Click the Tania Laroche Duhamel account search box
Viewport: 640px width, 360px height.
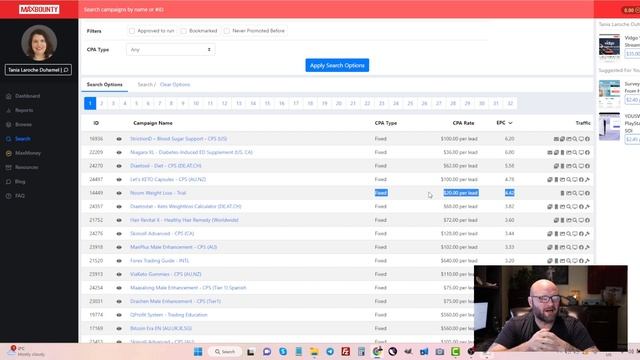click(x=38, y=70)
